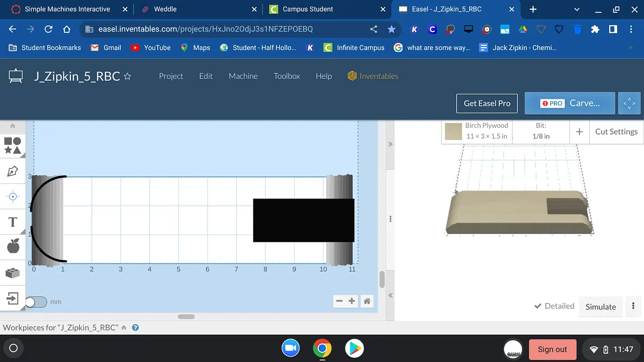Select the Shapes tool in left sidebar

[x=13, y=145]
